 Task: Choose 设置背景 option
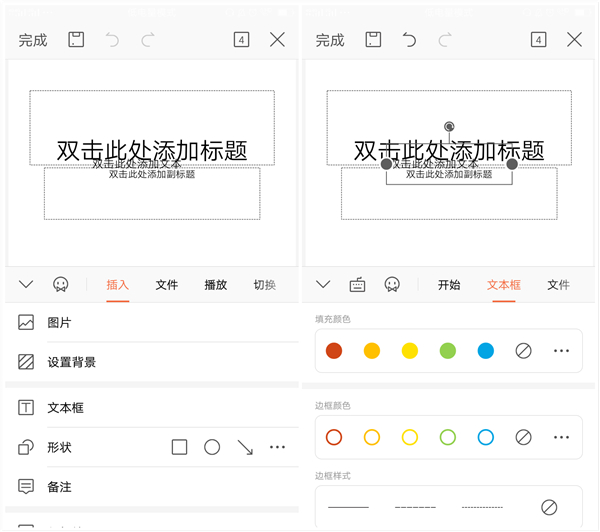(x=153, y=362)
